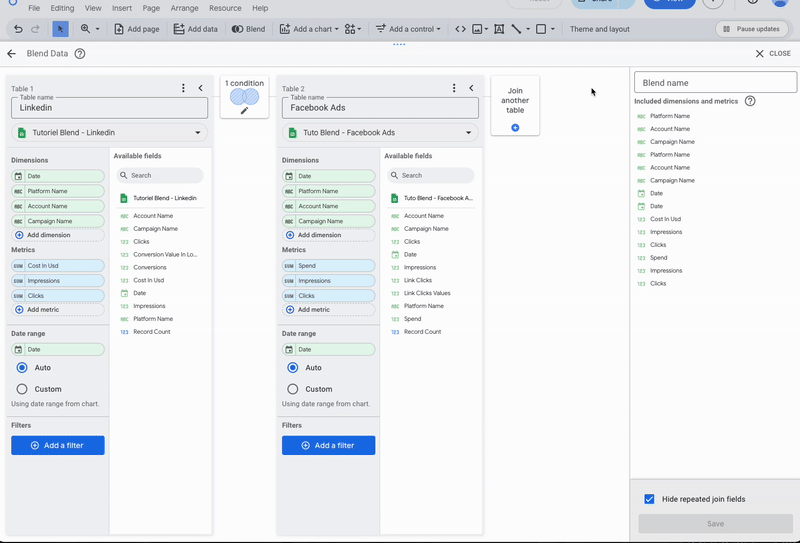The width and height of the screenshot is (800, 543).
Task: Click the URL embed code icon
Action: (460, 29)
